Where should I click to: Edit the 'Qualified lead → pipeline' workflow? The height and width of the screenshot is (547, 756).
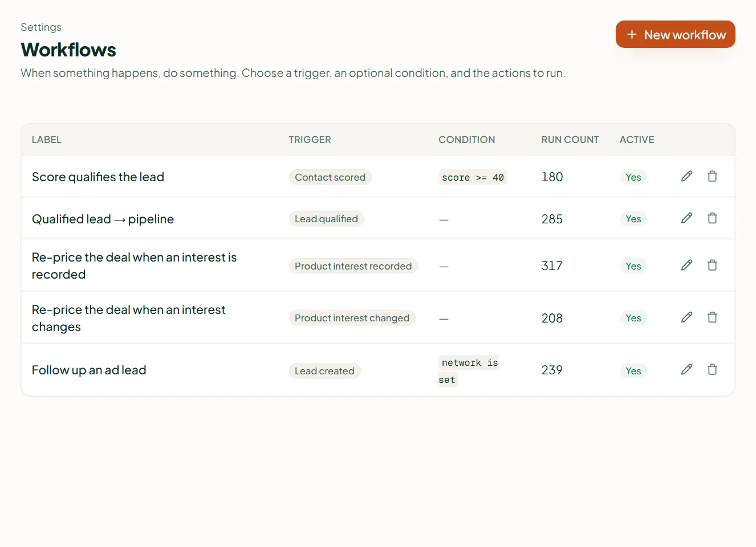click(686, 218)
